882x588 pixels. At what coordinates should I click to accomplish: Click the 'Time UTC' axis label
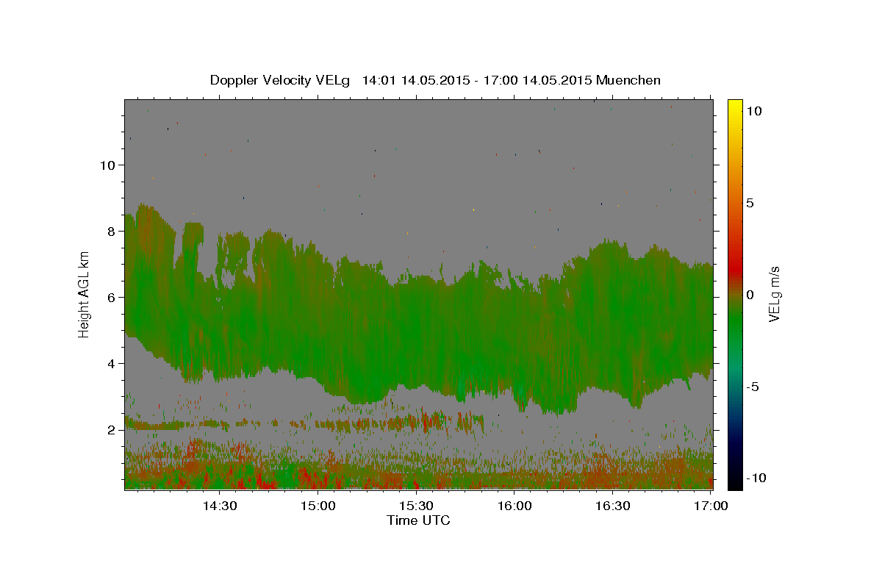418,520
